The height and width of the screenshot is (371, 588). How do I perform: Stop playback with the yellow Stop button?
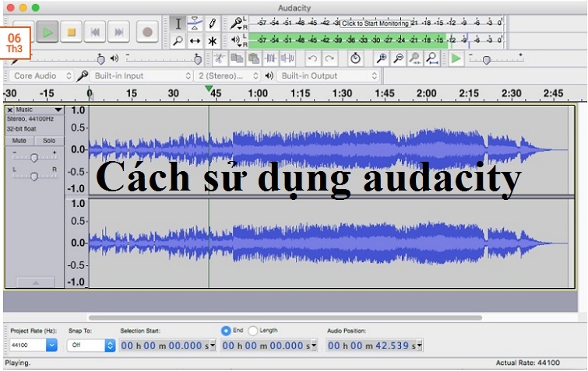[71, 32]
